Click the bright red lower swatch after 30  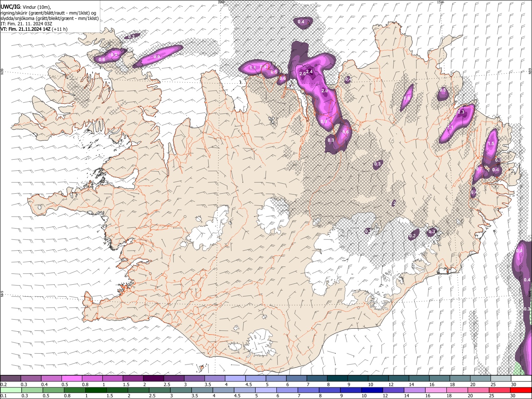tap(520, 390)
